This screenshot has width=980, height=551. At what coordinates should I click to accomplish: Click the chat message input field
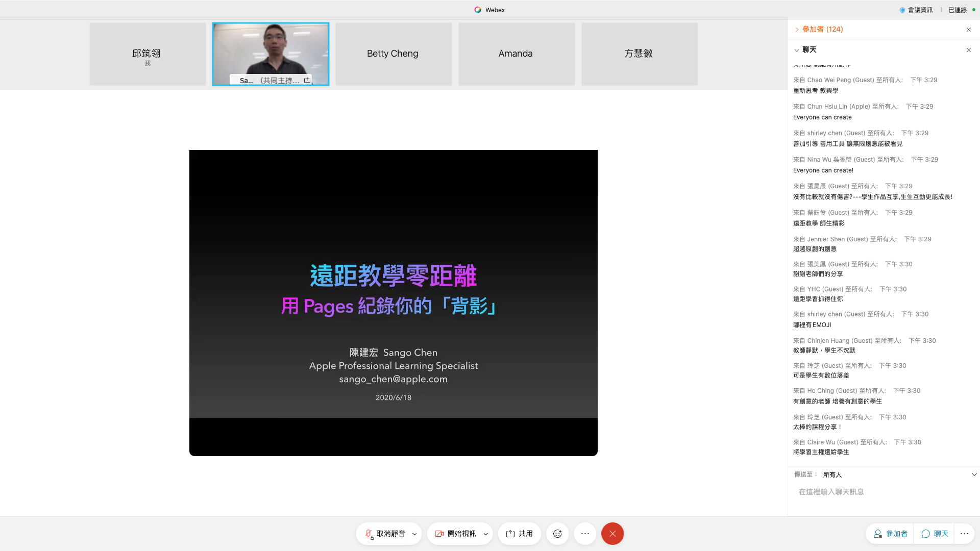coord(883,492)
